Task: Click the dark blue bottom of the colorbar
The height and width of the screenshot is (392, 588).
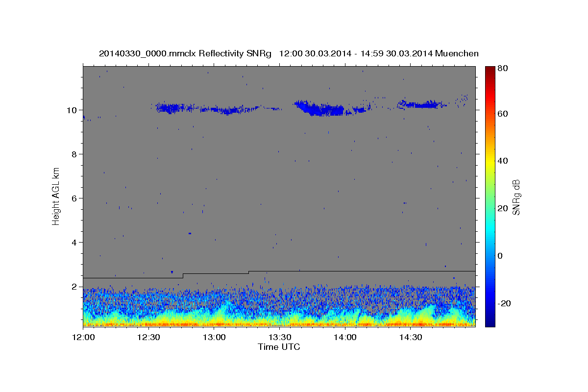Action: click(490, 321)
